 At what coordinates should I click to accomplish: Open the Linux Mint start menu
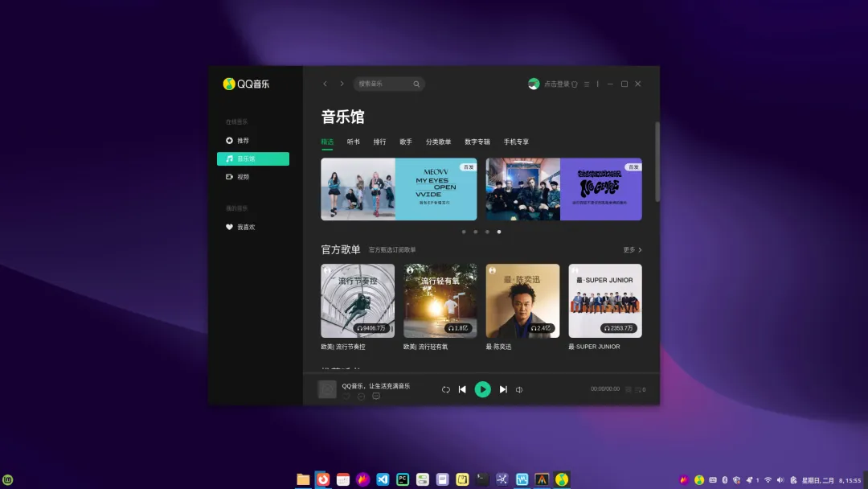point(8,479)
